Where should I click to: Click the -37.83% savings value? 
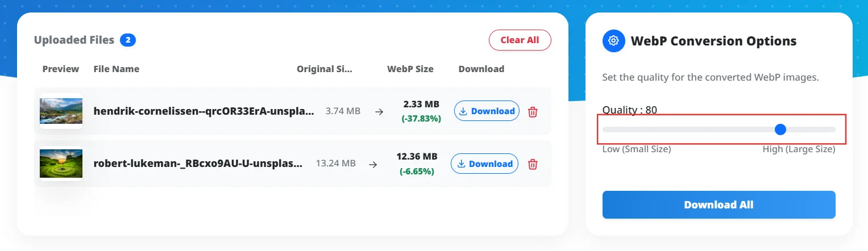(421, 119)
